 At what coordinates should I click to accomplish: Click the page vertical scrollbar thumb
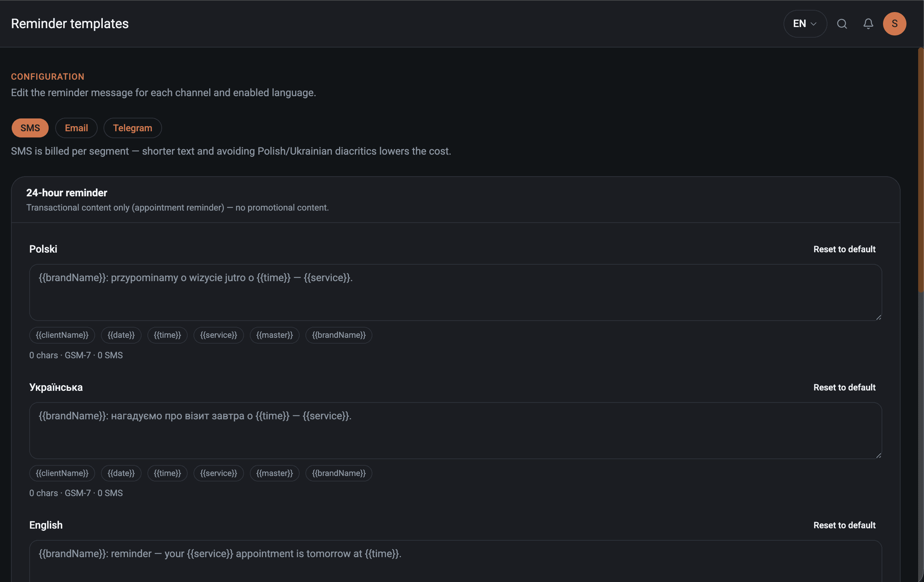pos(921,170)
